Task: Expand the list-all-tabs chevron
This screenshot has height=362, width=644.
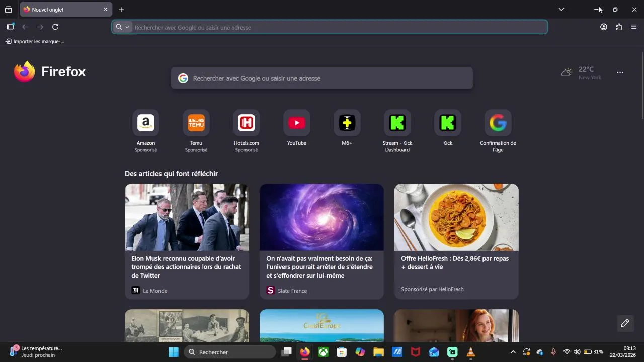Action: click(561, 10)
